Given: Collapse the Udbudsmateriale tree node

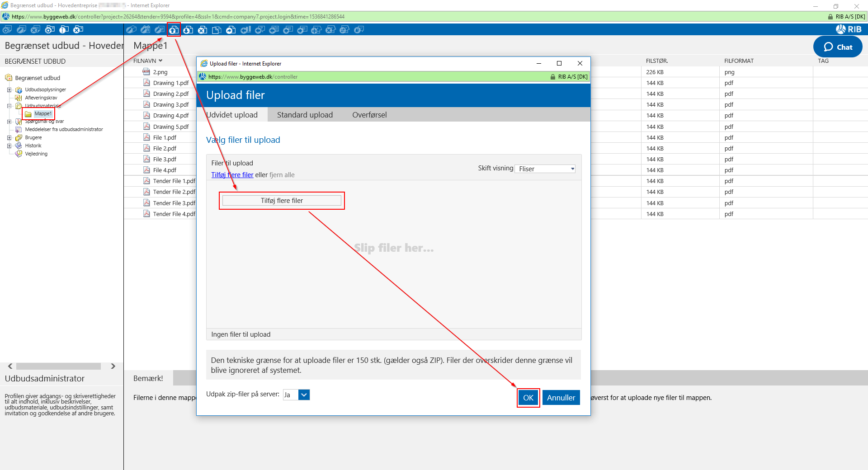Looking at the screenshot, I should click(9, 106).
